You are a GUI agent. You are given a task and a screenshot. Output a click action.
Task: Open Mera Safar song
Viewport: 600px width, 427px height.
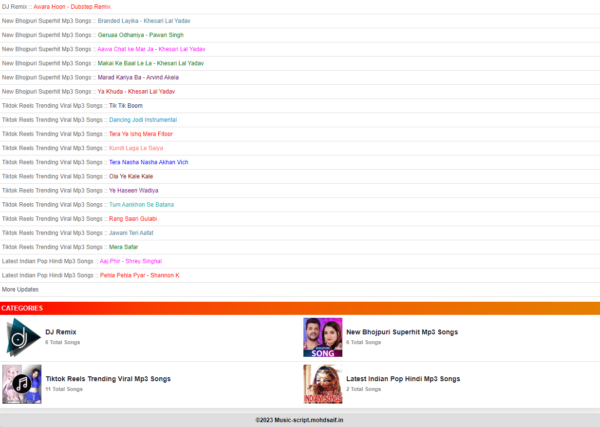click(124, 247)
